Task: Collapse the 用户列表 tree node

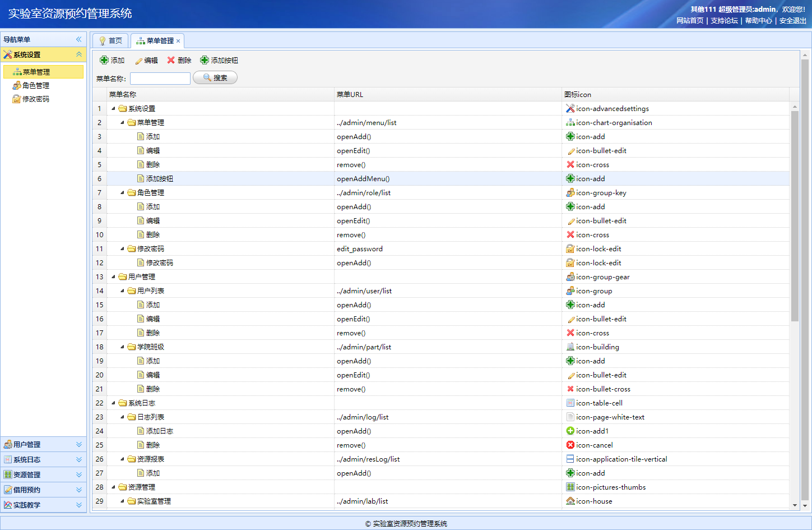Action: coord(122,291)
